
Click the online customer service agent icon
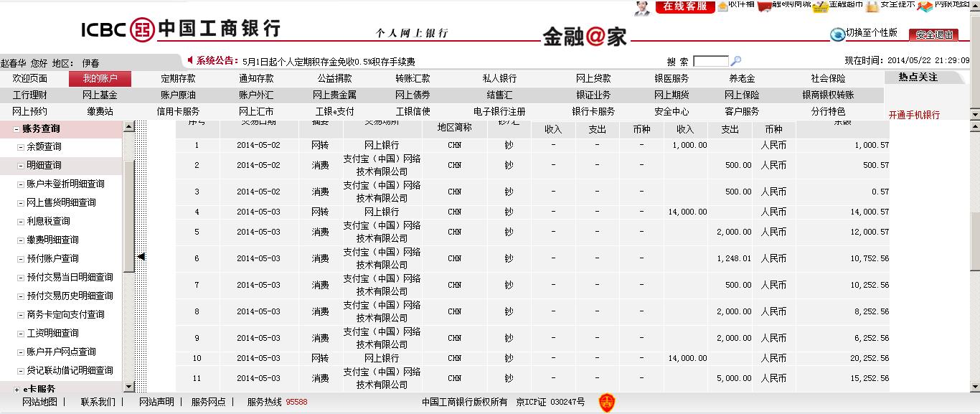tap(642, 7)
